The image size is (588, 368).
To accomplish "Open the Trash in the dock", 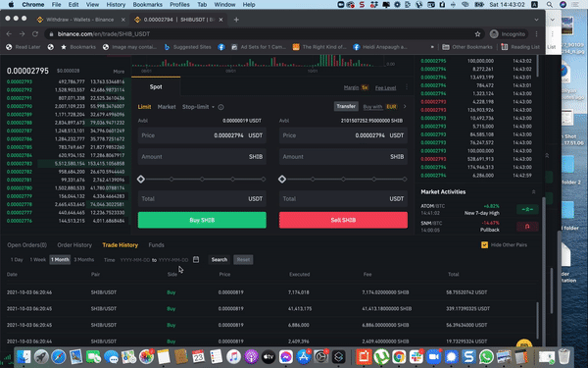I will tap(563, 356).
